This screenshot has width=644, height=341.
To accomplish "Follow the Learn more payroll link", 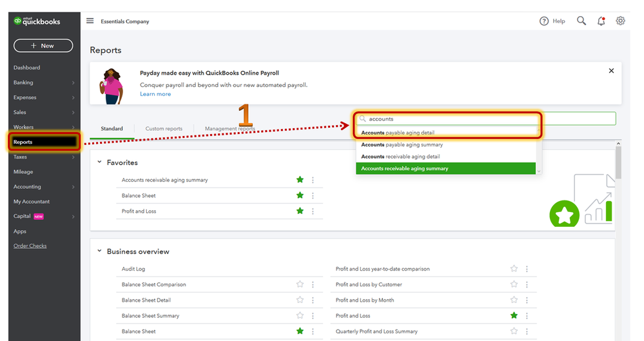I will [155, 94].
